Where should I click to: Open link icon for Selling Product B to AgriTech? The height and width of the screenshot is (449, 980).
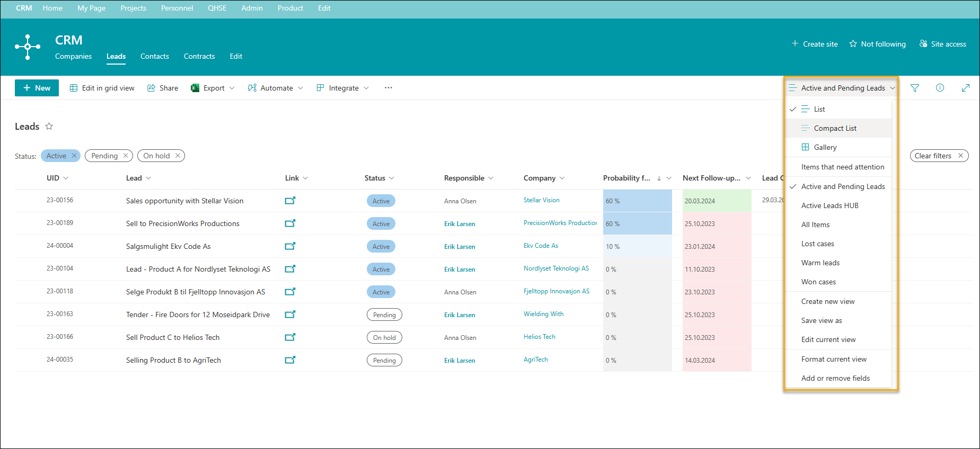[x=290, y=360]
